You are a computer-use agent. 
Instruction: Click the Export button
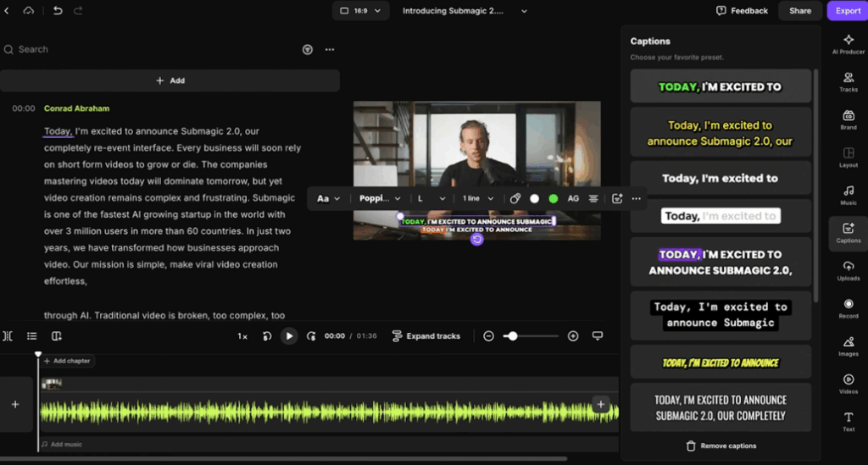tap(848, 10)
